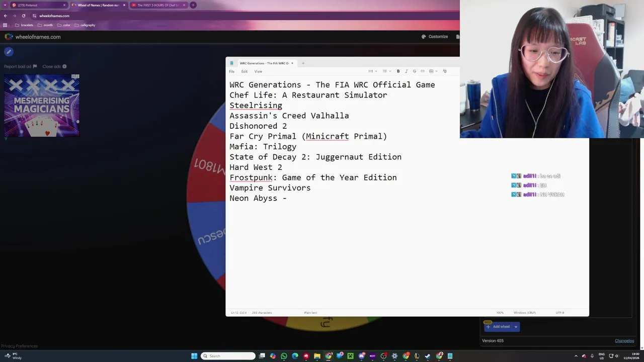This screenshot has width=644, height=362.
Task: Open Notepad Edit menu
Action: (x=245, y=71)
